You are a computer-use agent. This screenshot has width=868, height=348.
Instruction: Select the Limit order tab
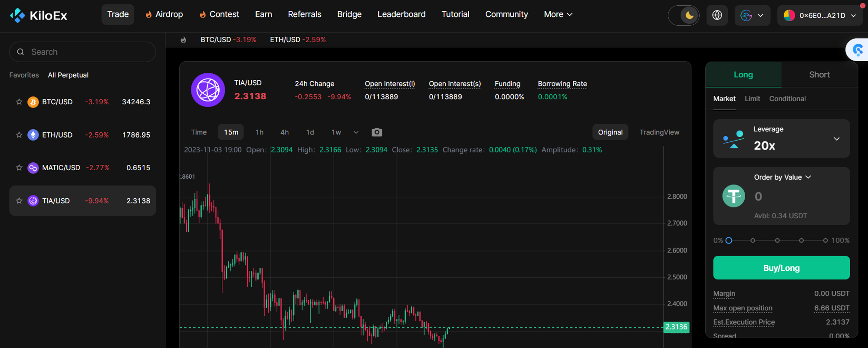click(x=752, y=99)
